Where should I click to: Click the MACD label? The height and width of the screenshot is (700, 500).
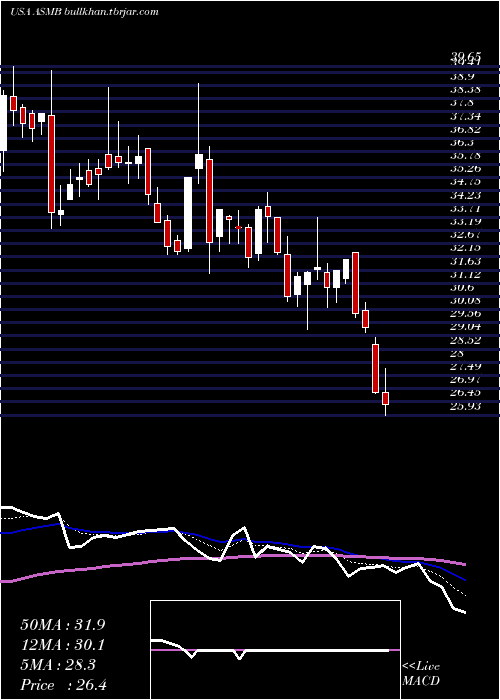click(421, 681)
